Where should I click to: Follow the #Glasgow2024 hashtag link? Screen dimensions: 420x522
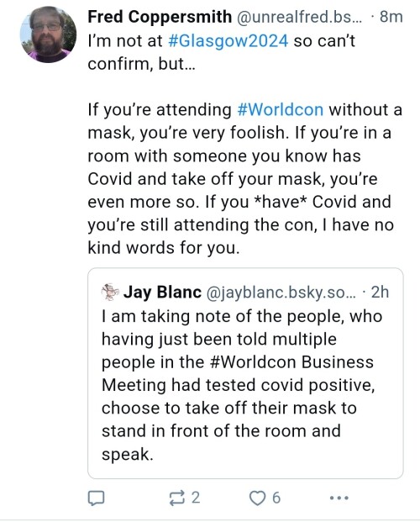click(228, 40)
